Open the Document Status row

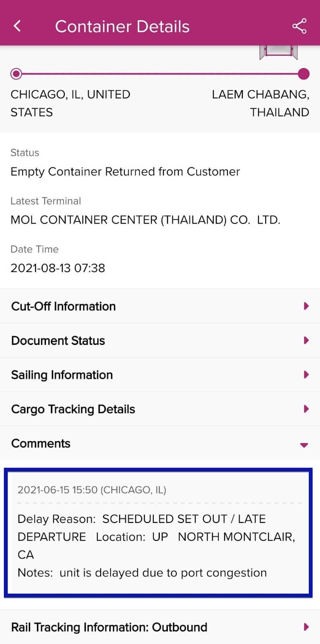[160, 341]
